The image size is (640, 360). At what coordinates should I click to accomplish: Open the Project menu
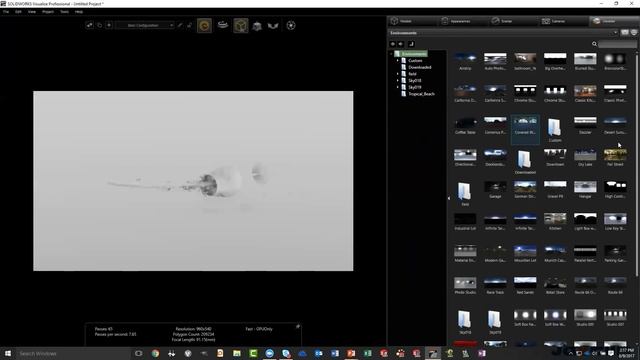point(48,12)
